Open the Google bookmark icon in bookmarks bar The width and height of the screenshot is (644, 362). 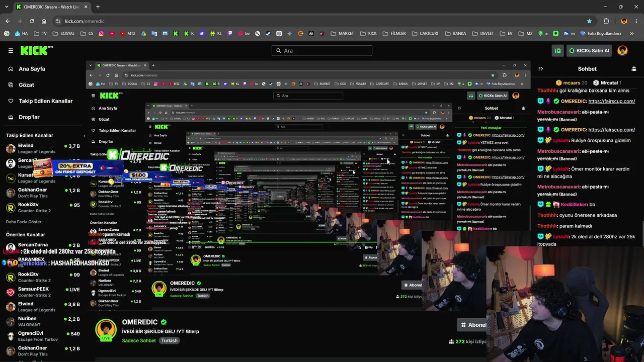click(7, 34)
